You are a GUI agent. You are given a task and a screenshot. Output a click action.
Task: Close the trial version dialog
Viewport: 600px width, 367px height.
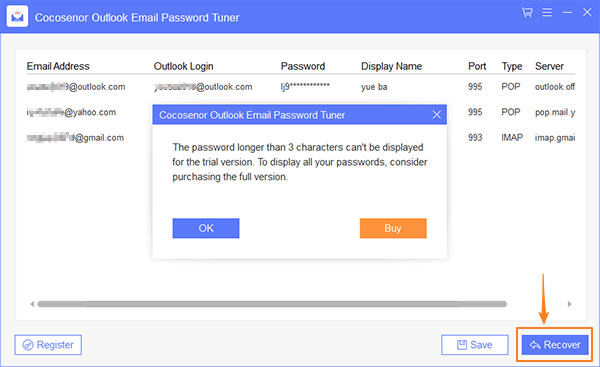coord(436,115)
